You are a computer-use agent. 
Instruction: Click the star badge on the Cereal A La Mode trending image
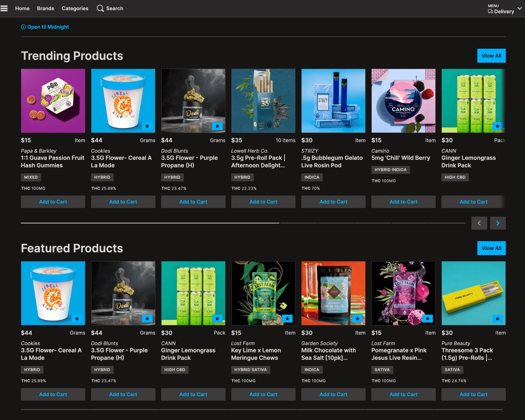147,126
